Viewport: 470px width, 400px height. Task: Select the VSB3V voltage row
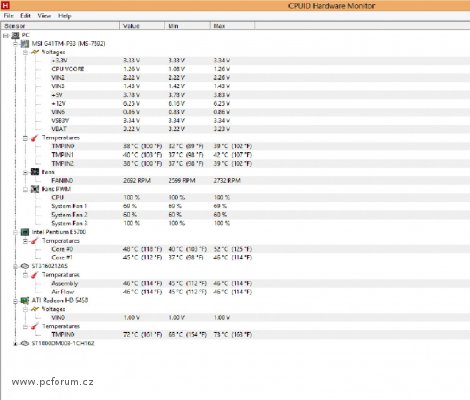click(x=235, y=120)
